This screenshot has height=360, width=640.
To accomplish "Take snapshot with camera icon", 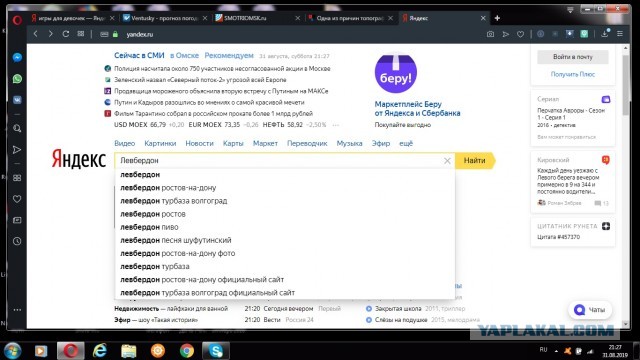I will click(490, 34).
